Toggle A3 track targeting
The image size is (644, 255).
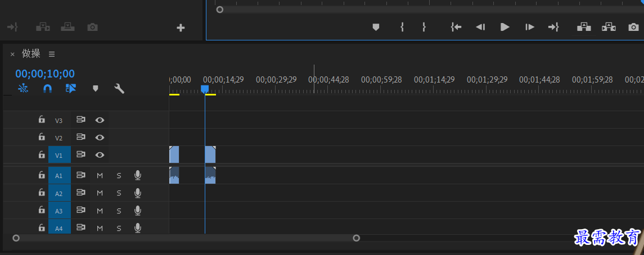pyautogui.click(x=59, y=211)
